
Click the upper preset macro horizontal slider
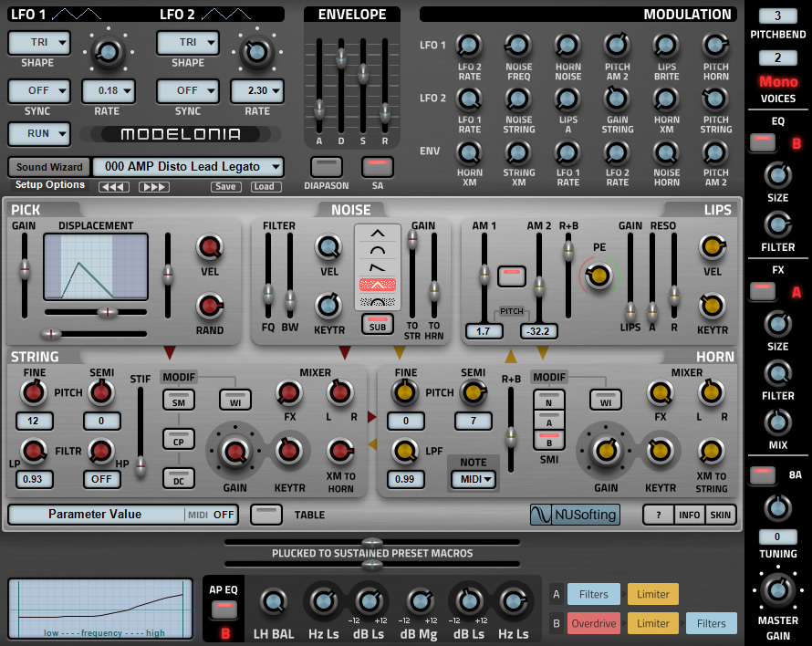click(x=372, y=542)
